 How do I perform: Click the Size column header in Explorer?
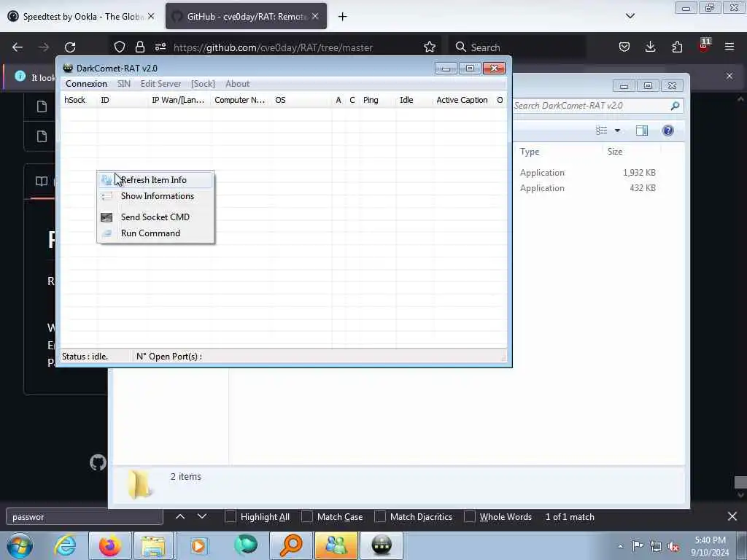(615, 152)
